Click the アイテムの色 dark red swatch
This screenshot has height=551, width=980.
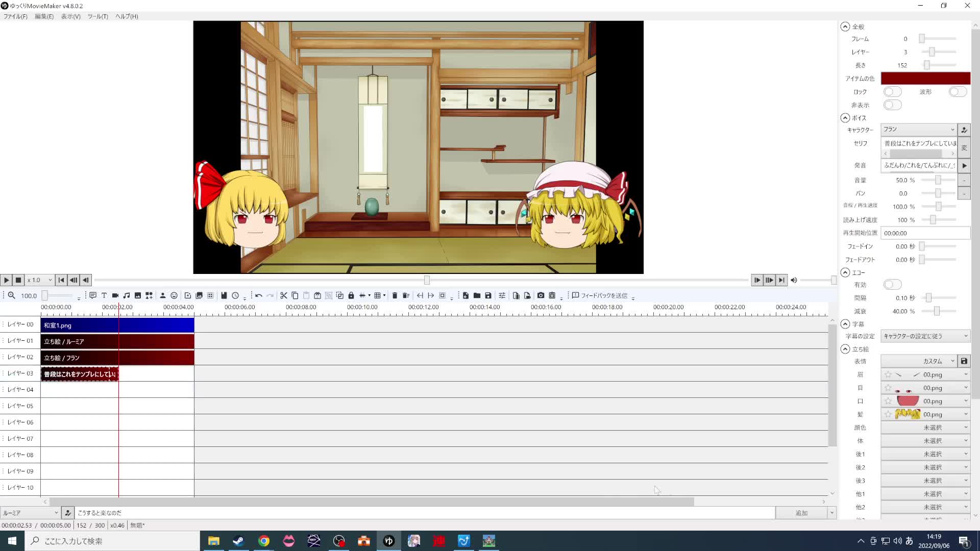click(925, 79)
